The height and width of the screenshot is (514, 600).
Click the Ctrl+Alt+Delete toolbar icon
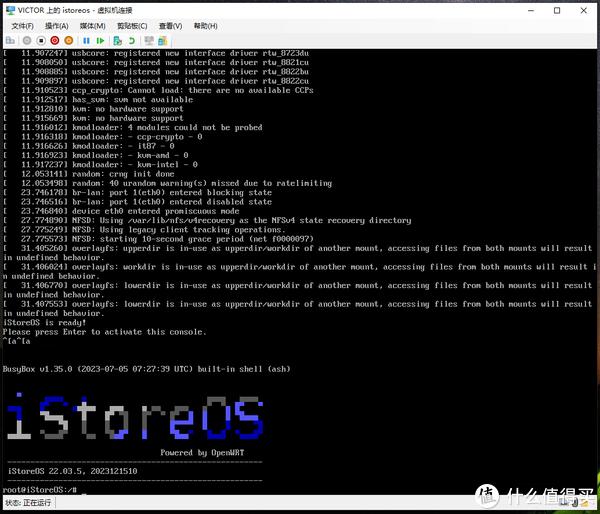pyautogui.click(x=10, y=41)
